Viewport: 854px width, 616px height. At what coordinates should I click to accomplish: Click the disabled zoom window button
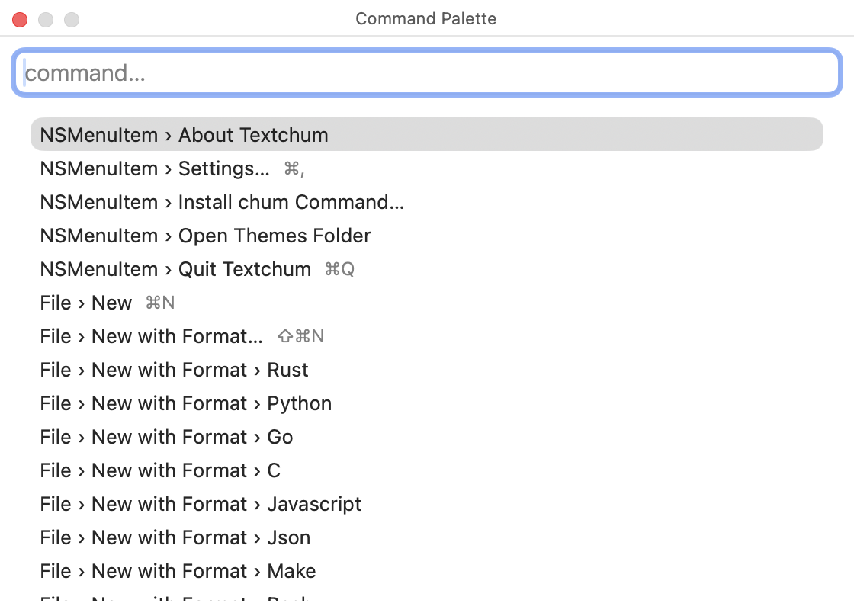coord(72,20)
